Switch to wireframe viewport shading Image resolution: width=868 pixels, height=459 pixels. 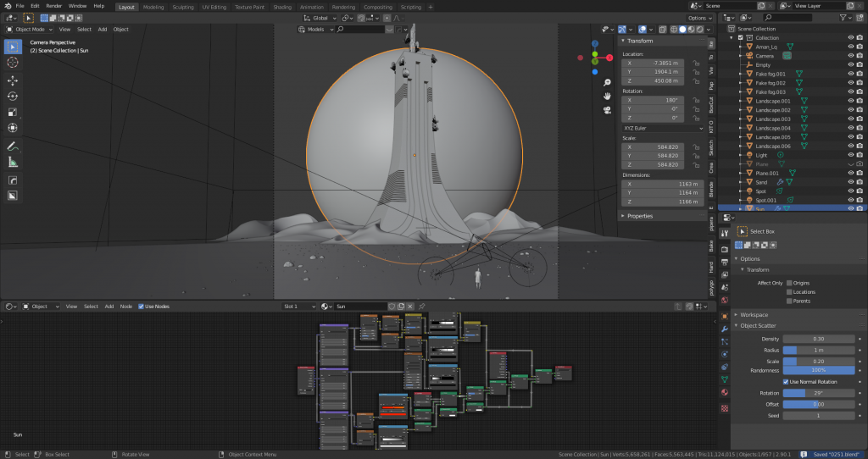point(674,30)
